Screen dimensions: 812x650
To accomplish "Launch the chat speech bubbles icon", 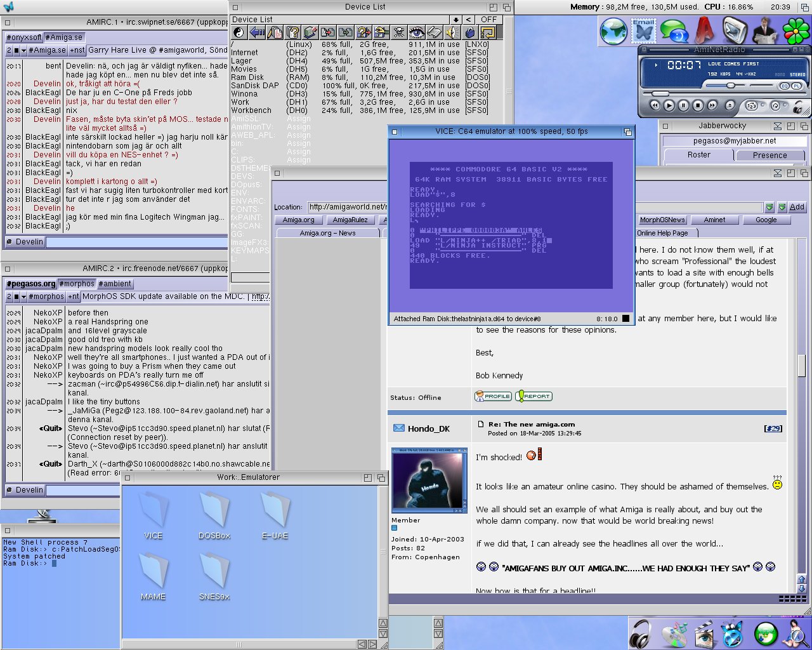I will pyautogui.click(x=674, y=31).
